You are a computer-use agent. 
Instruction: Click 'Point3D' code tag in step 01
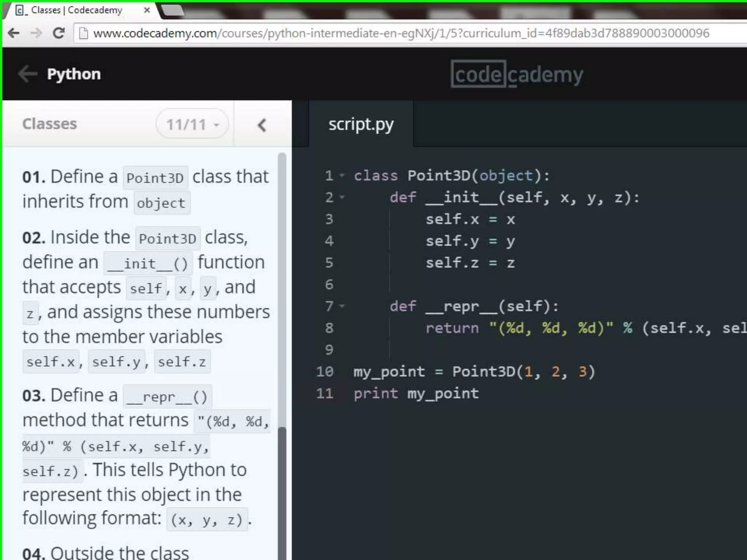coord(155,178)
